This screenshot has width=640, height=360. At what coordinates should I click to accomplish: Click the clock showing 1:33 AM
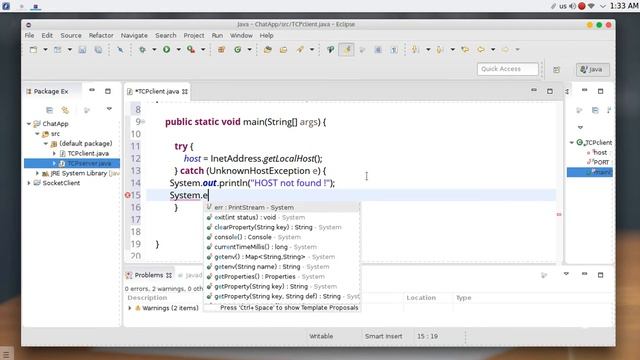point(624,6)
